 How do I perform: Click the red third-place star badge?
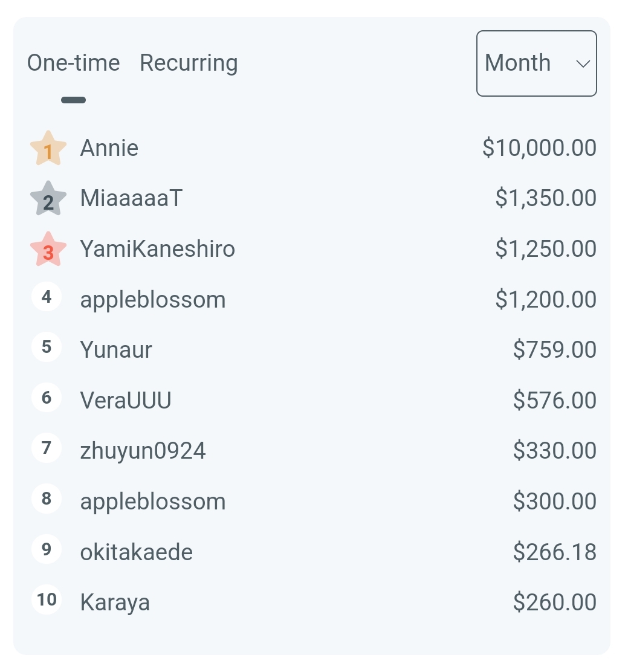tap(48, 249)
